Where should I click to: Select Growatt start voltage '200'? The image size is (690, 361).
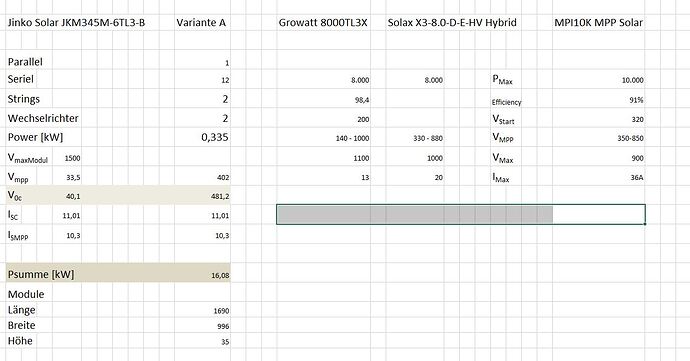[x=363, y=119]
